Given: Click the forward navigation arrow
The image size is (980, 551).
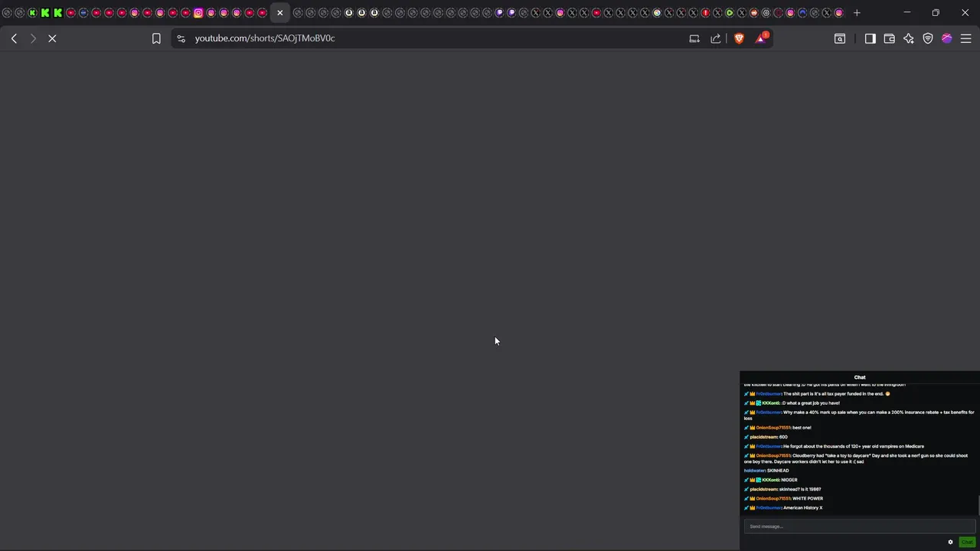Looking at the screenshot, I should pos(33,38).
